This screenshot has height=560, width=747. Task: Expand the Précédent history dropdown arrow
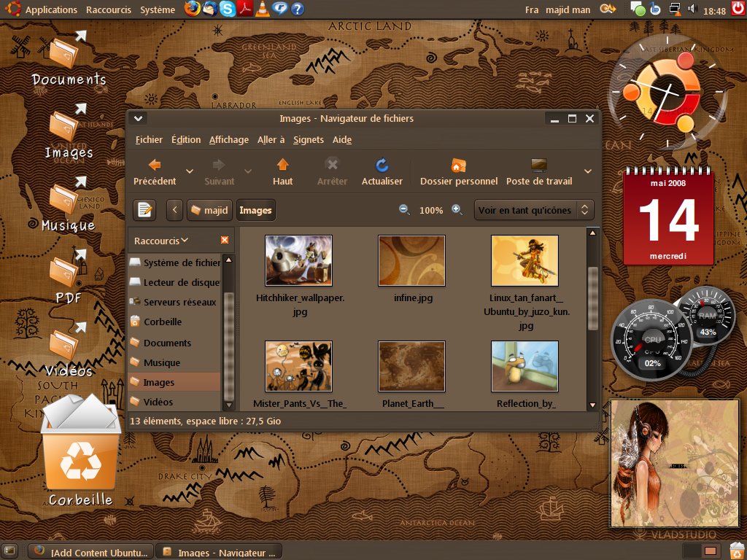(190, 171)
